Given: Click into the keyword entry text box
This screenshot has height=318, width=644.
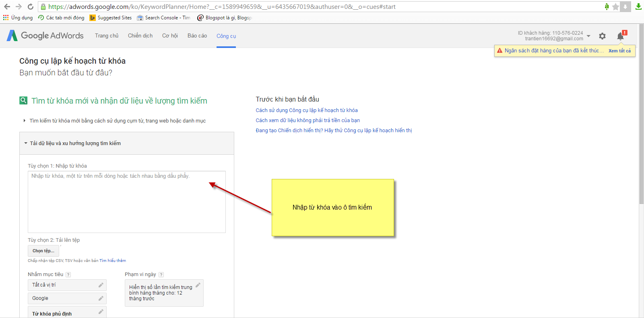Looking at the screenshot, I should coord(126,202).
